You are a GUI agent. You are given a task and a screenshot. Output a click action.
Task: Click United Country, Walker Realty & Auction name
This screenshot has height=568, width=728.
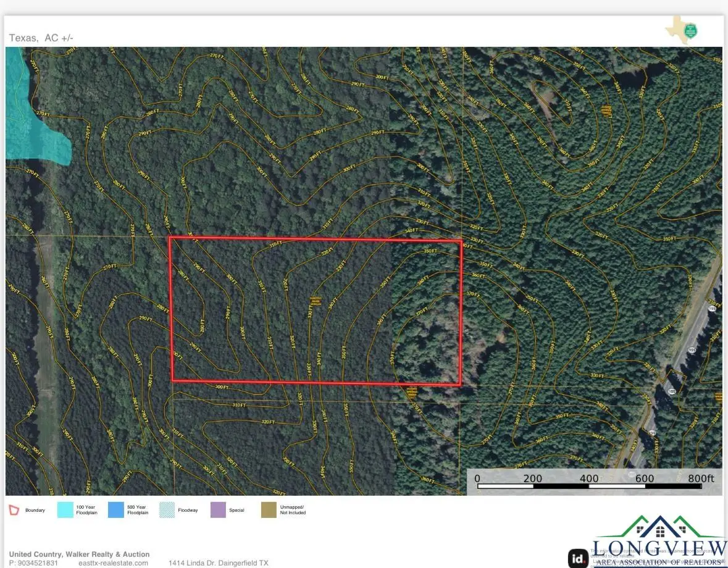(79, 554)
